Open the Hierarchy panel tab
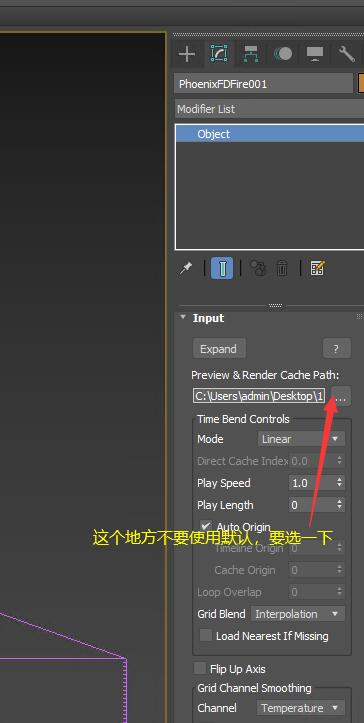This screenshot has height=723, width=364. click(251, 54)
